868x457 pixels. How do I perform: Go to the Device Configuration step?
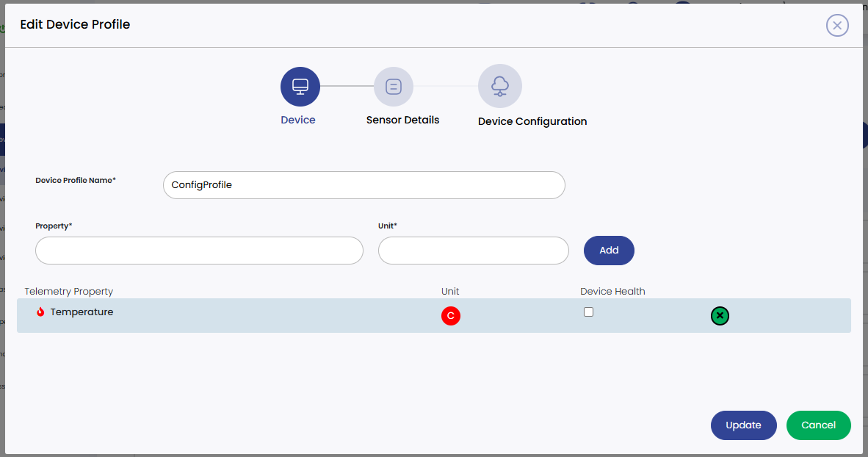click(532, 121)
